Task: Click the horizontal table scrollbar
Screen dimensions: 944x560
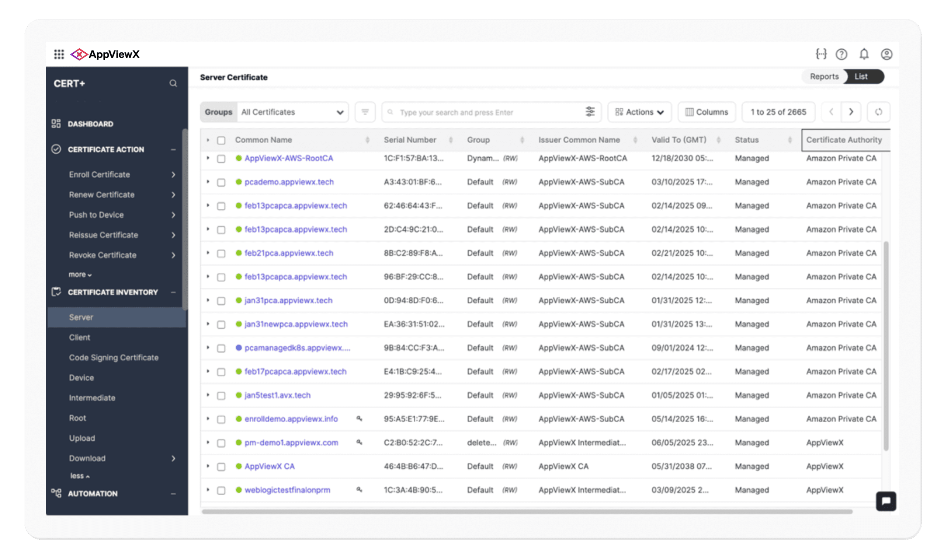Action: click(x=527, y=511)
